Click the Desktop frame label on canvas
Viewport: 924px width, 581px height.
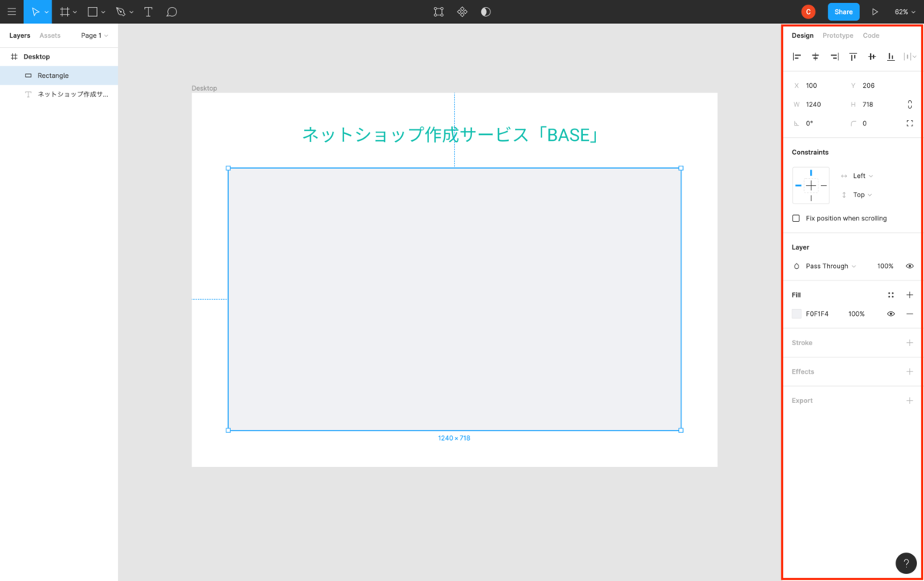pos(204,88)
